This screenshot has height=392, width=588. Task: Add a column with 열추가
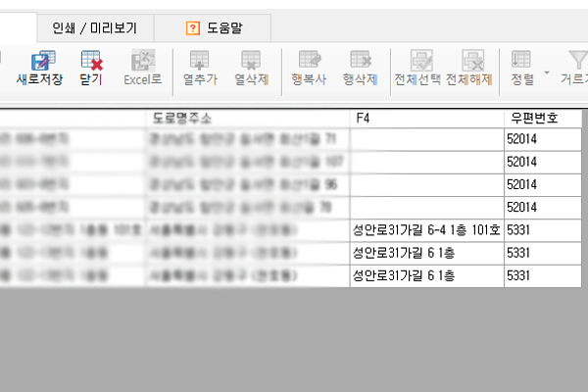[200, 68]
